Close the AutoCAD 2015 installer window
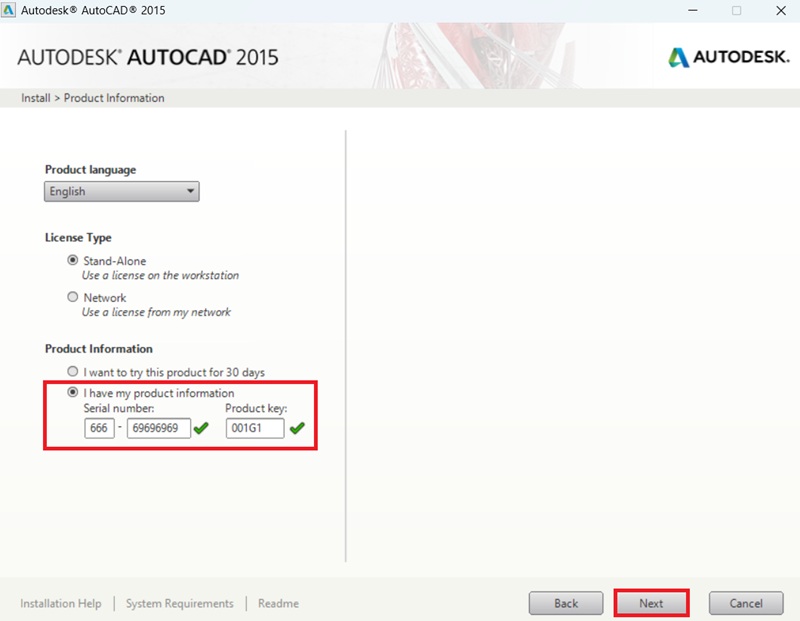The image size is (800, 621). (782, 10)
